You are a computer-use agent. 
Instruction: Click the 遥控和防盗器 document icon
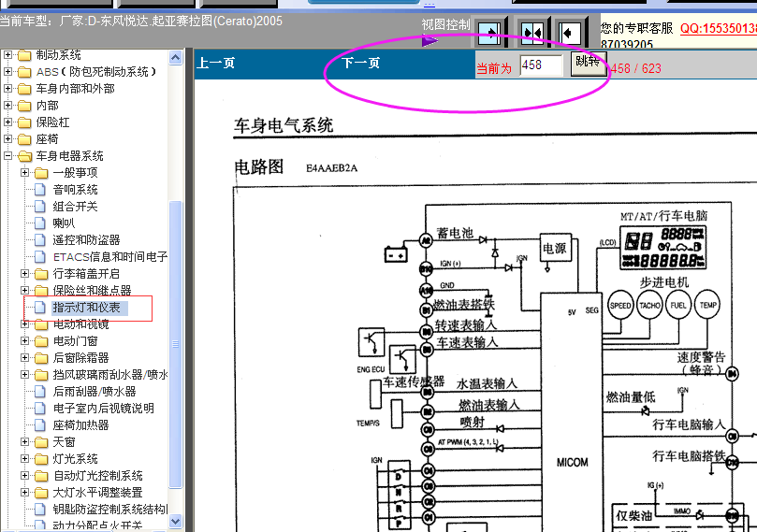point(40,240)
